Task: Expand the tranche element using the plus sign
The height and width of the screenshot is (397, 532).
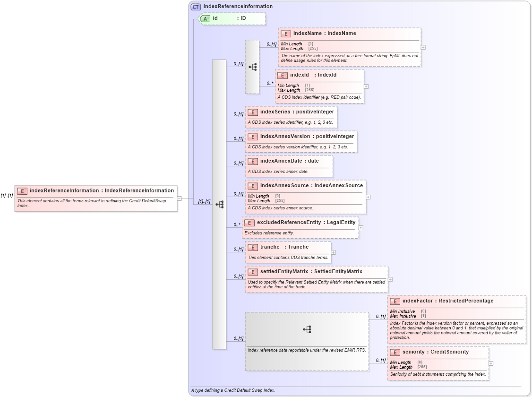Action: 333,252
